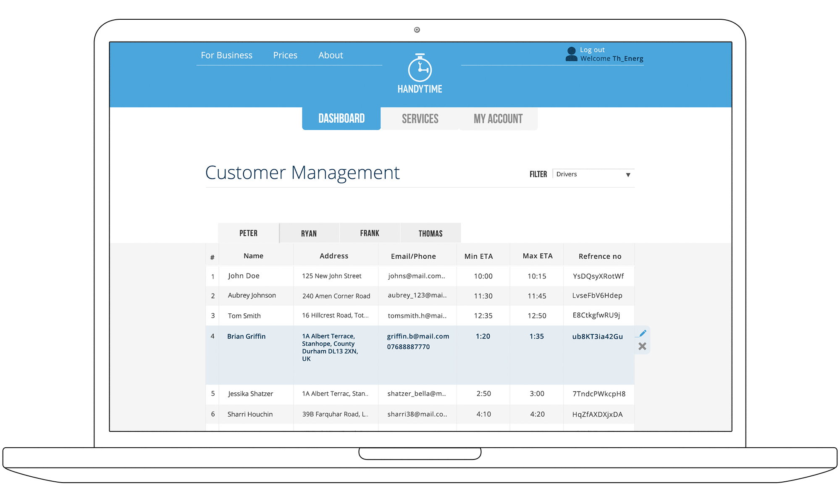This screenshot has height=504, width=840.
Task: Click email griffin.b@mail.com
Action: 418,336
